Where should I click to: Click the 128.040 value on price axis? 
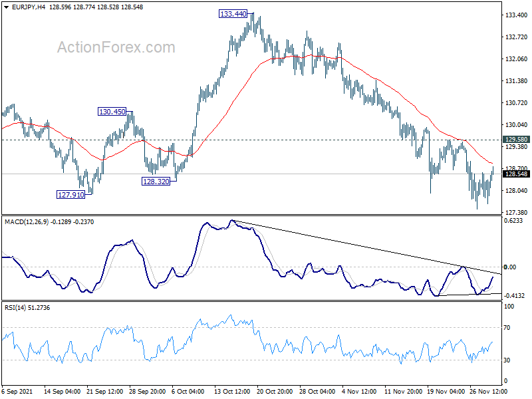(x=516, y=191)
